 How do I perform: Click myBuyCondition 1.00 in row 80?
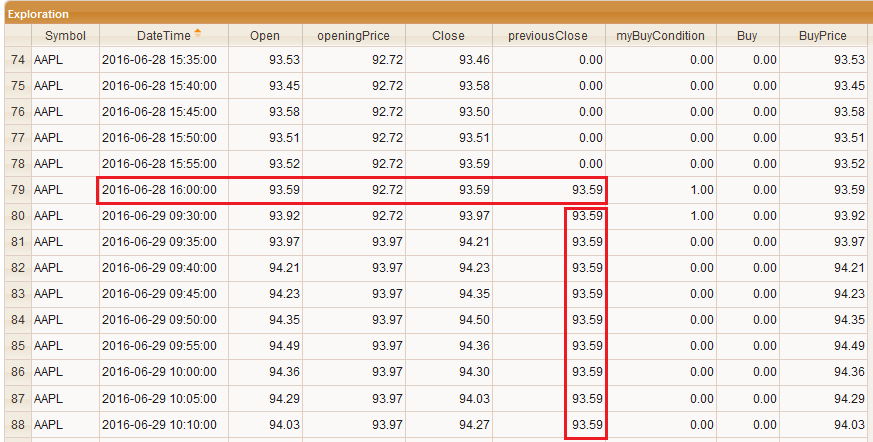tap(702, 215)
